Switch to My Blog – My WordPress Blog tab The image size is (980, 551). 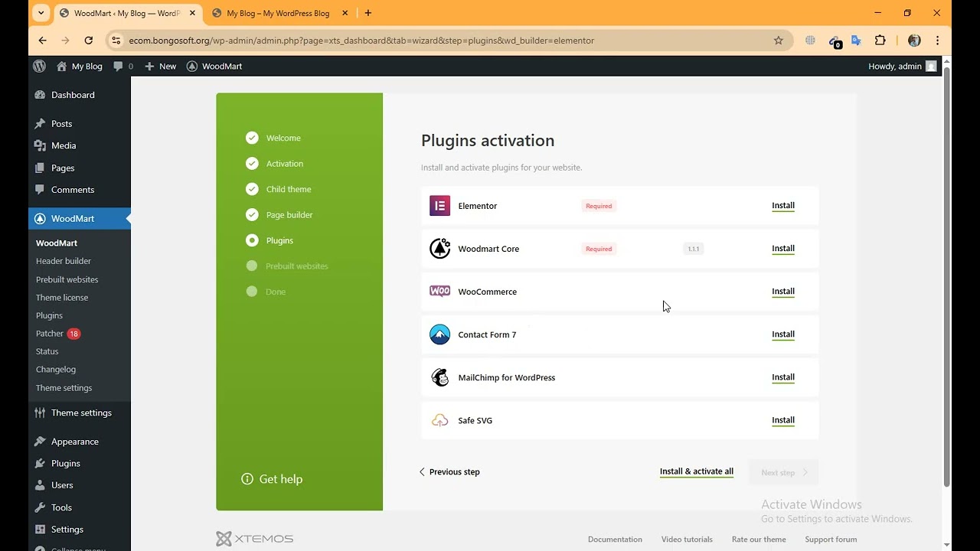pyautogui.click(x=279, y=13)
